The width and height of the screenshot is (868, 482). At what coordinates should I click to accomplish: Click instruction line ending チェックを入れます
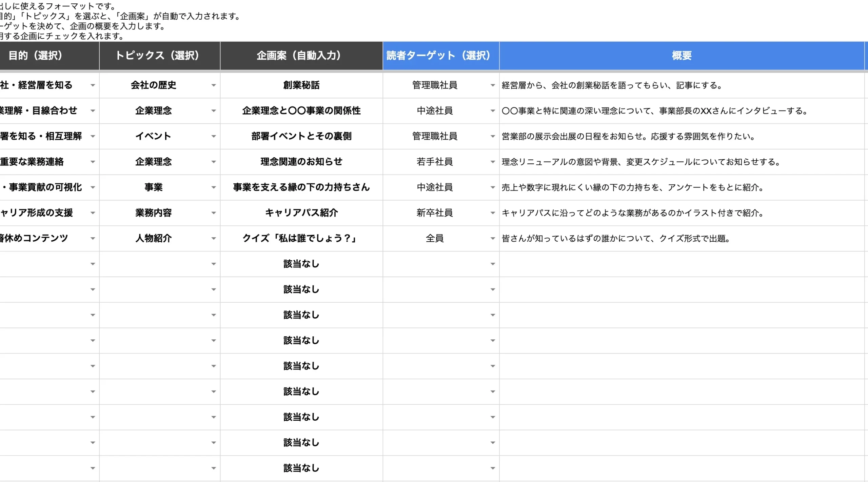point(62,36)
